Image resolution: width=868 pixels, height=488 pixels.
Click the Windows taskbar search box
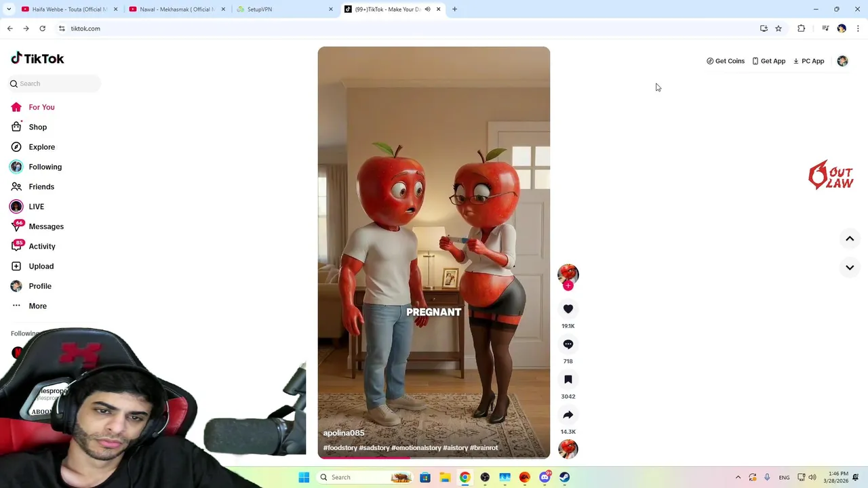point(365,477)
